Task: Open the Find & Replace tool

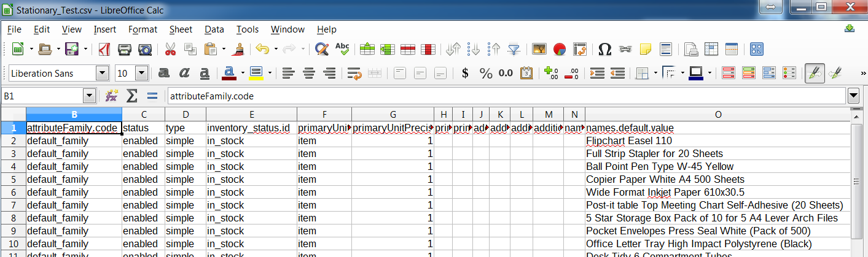Action: [x=321, y=49]
